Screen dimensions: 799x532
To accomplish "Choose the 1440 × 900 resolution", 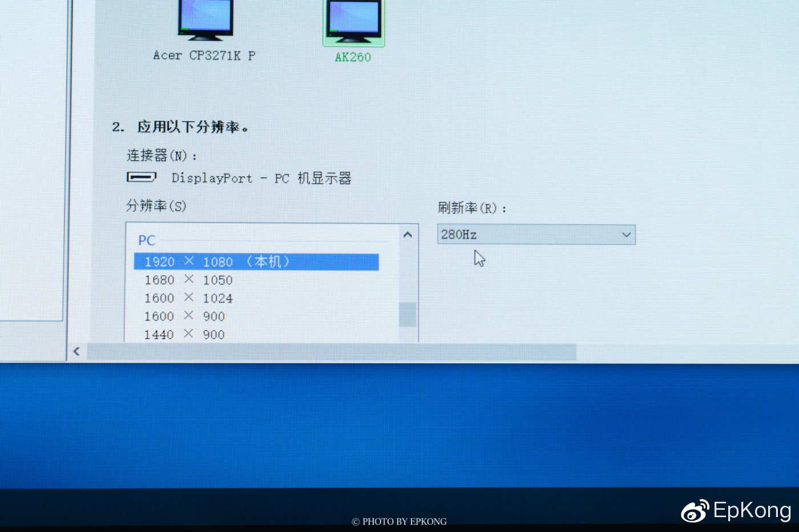I will coord(184,334).
